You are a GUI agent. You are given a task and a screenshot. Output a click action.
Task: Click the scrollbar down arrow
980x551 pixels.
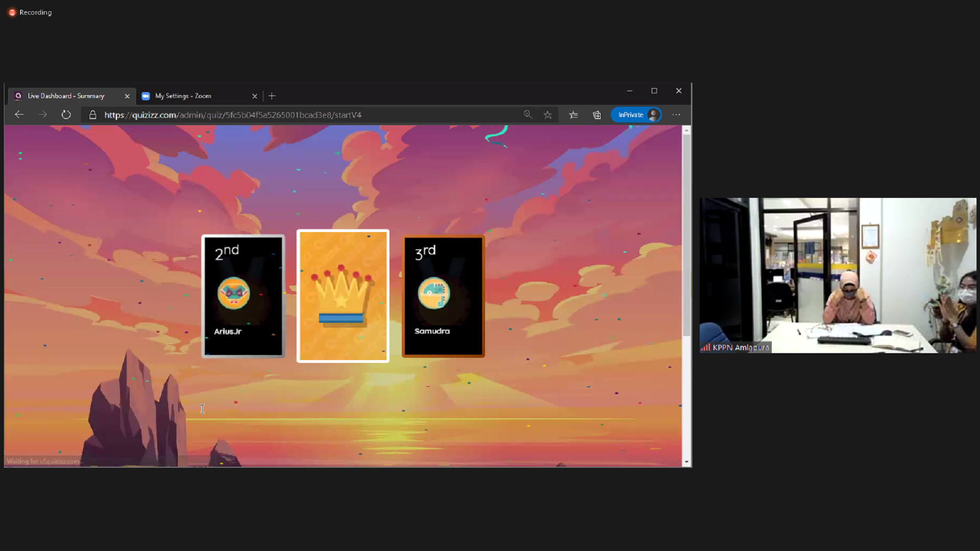coord(686,462)
